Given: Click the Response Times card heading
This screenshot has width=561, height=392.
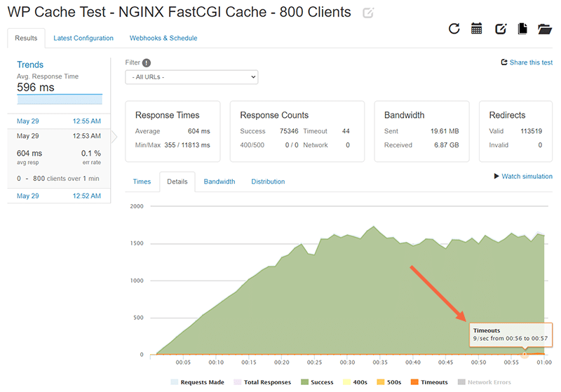Looking at the screenshot, I should click(167, 115).
